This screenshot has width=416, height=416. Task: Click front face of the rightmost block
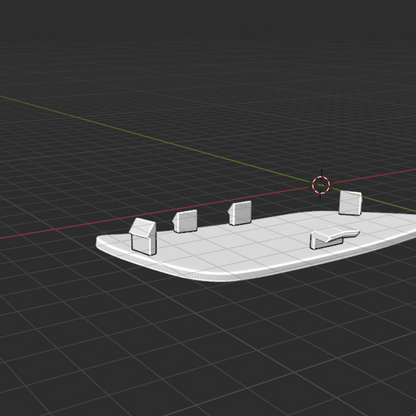pyautogui.click(x=349, y=202)
